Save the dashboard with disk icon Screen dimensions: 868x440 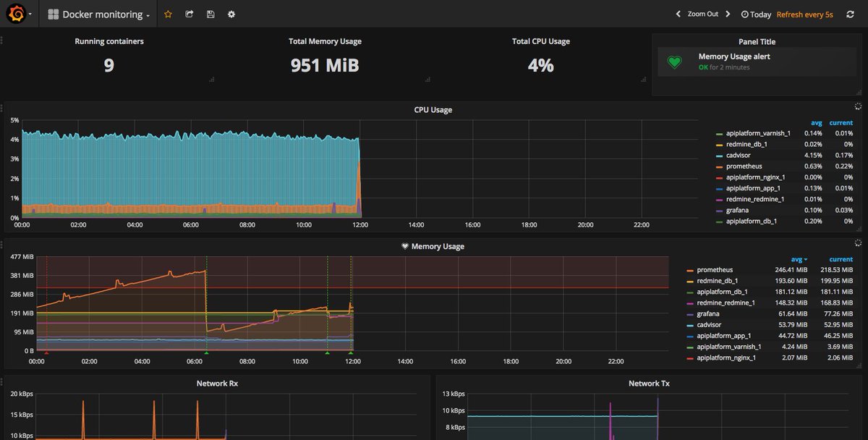coord(210,14)
